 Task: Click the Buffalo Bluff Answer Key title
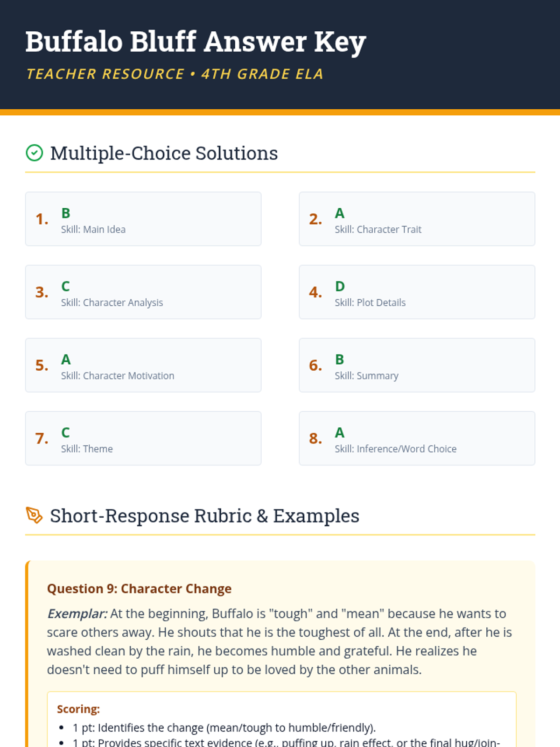pos(196,42)
